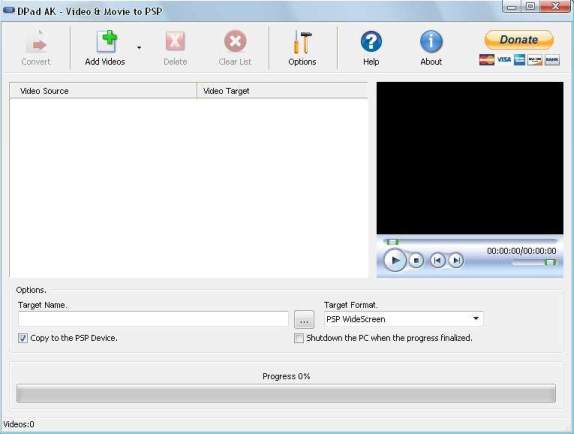Click the Videos:0 status bar text

click(19, 424)
